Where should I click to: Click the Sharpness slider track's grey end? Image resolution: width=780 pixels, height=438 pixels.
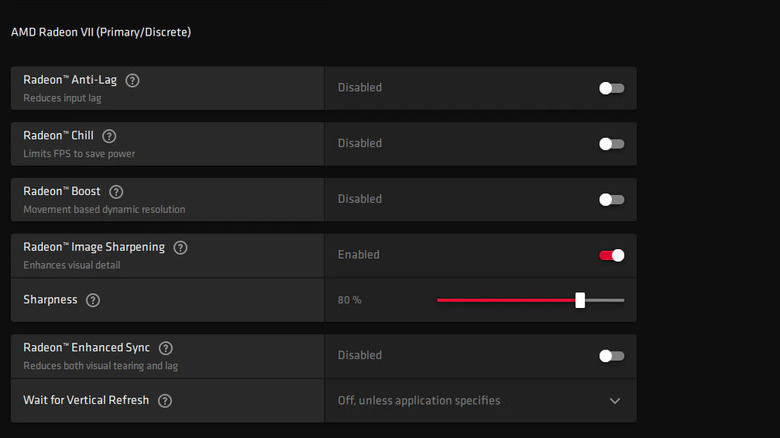coord(606,300)
